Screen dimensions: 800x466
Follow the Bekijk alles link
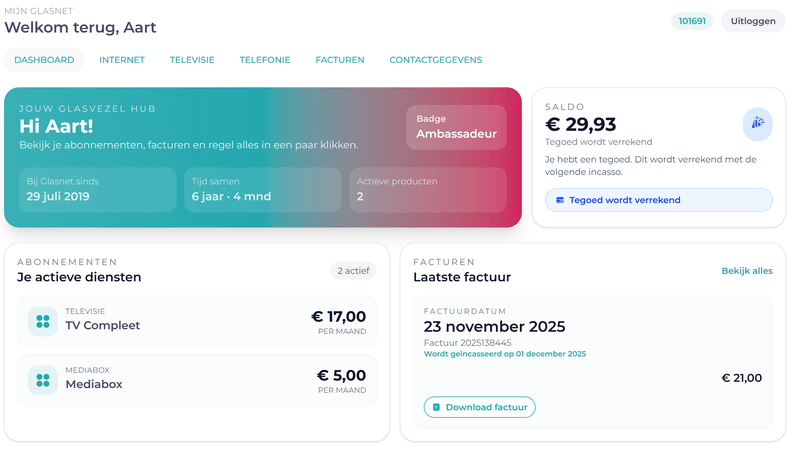coord(747,271)
